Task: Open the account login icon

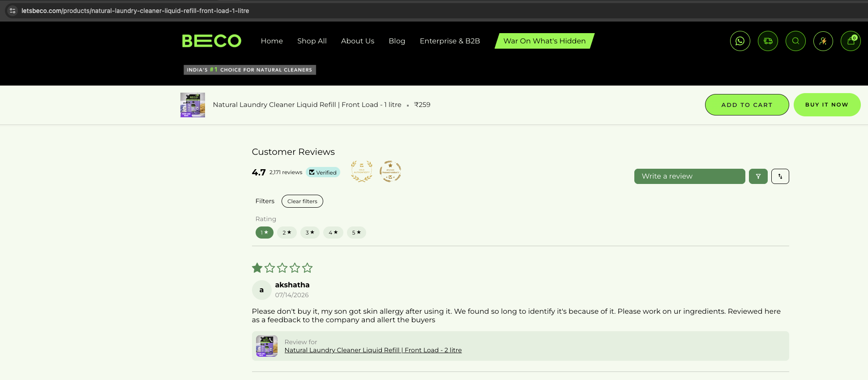Action: pos(823,41)
